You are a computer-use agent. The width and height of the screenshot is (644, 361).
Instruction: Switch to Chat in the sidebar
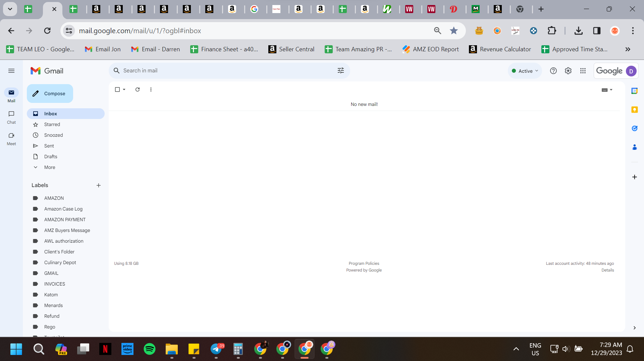11,117
